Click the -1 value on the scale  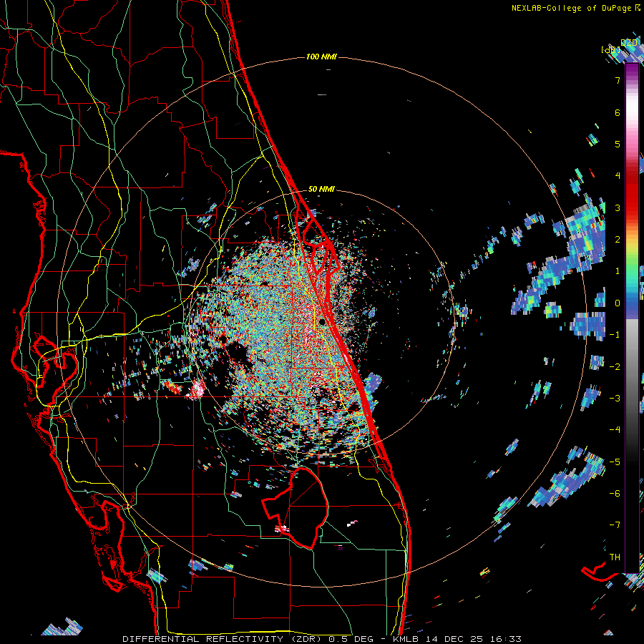(x=615, y=335)
